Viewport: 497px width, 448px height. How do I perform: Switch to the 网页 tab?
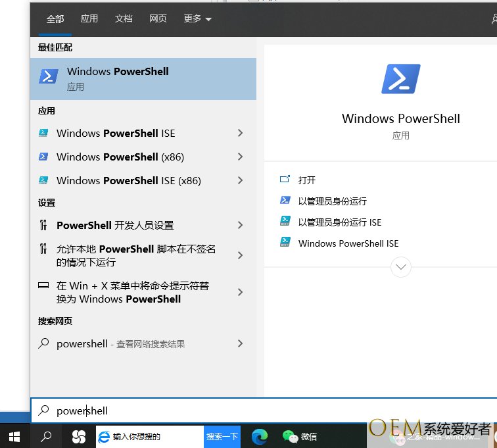158,19
